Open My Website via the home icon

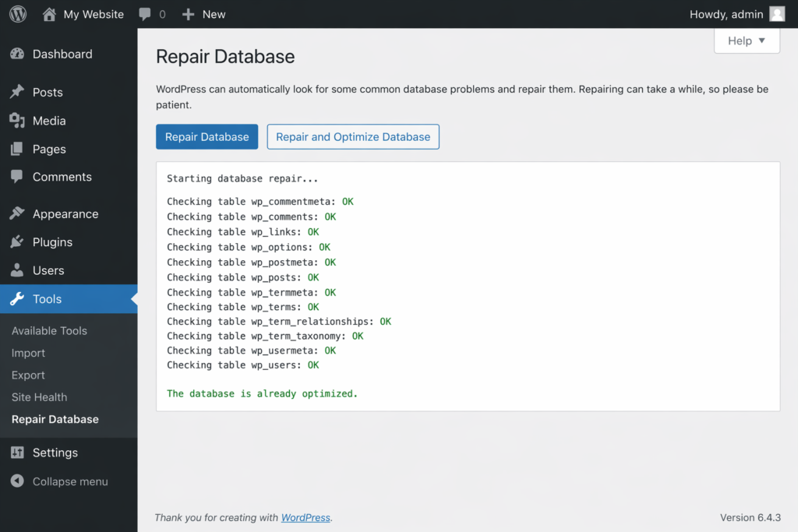(x=51, y=14)
